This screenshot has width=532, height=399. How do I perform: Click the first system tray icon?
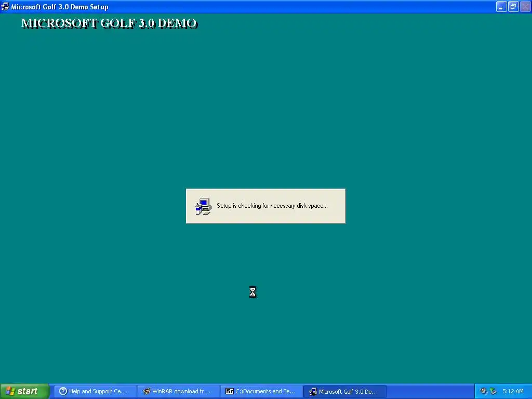point(484,391)
